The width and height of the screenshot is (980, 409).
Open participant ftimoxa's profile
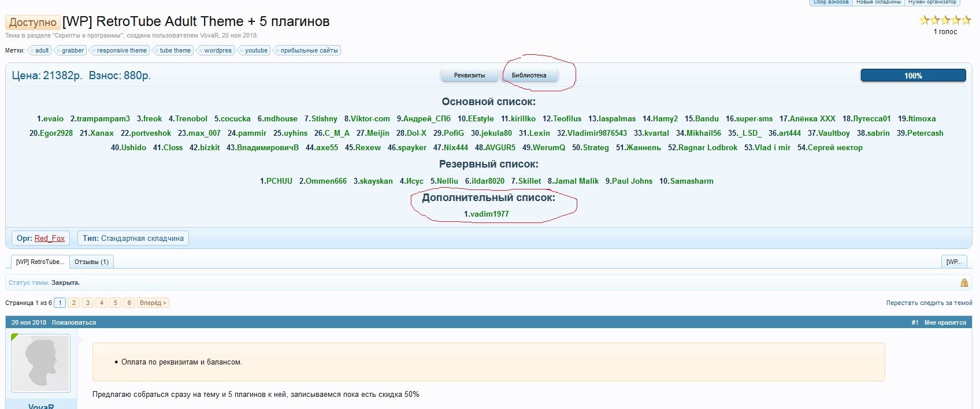point(922,118)
